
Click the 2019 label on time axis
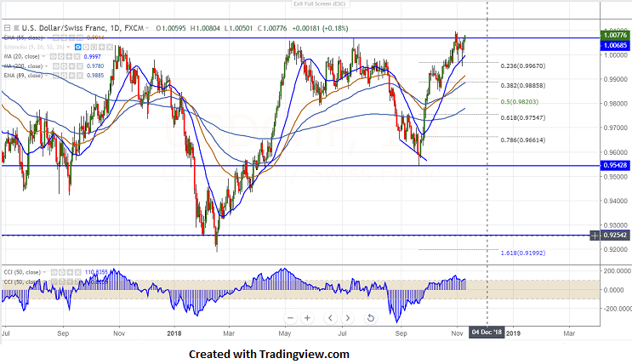(x=513, y=333)
